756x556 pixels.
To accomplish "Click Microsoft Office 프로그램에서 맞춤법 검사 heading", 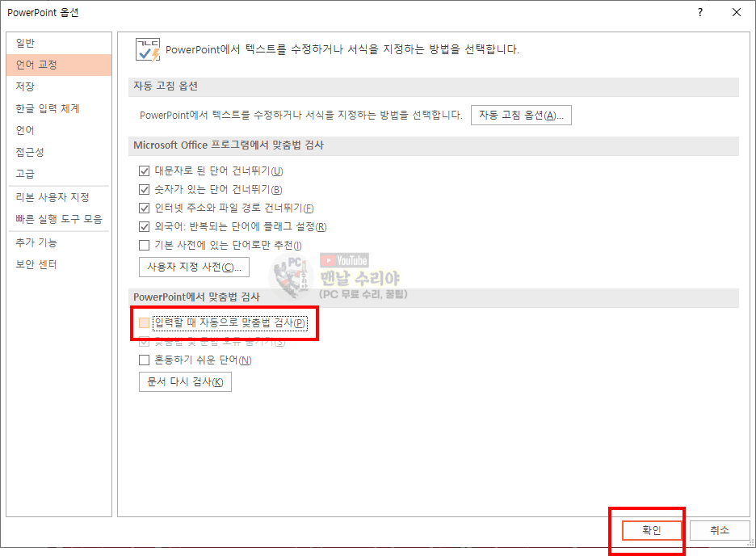I will [x=229, y=145].
